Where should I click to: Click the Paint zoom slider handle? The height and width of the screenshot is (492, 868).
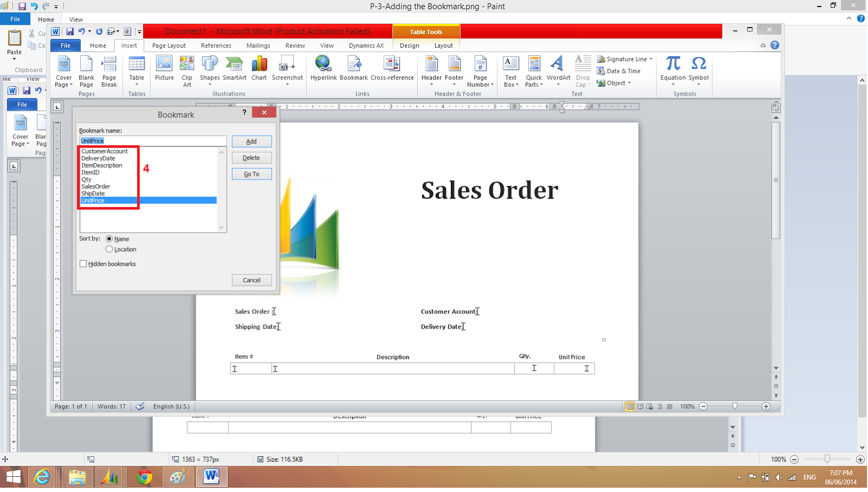pyautogui.click(x=827, y=459)
